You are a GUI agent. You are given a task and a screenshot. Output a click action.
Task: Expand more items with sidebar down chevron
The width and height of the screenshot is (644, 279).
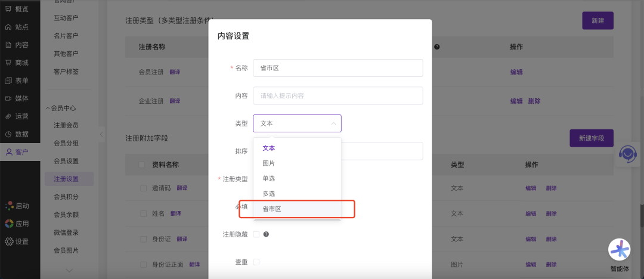pos(69,271)
